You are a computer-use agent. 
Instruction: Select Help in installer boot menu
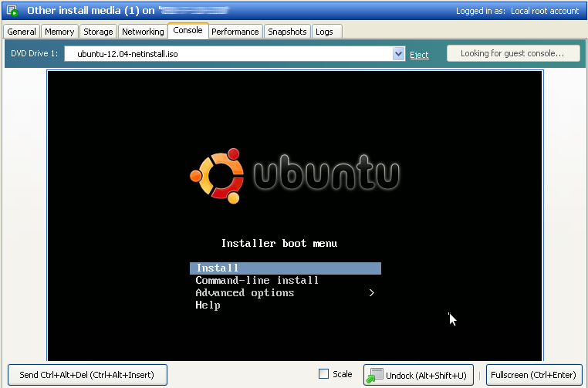pos(208,305)
